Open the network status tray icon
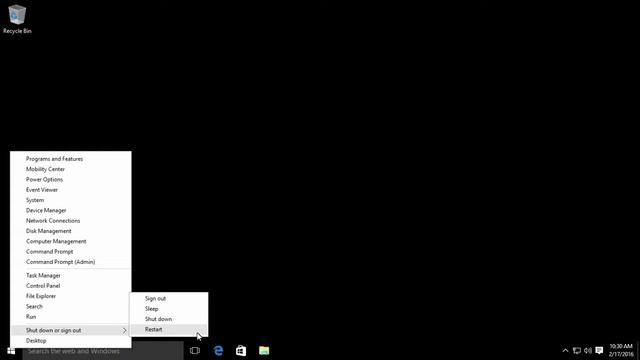This screenshot has height=360, width=640. coord(577,351)
